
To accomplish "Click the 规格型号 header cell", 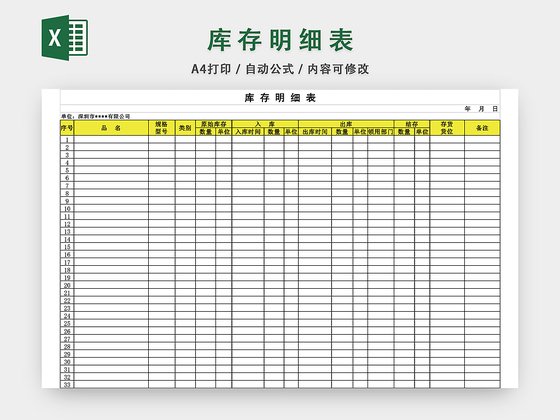I will point(161,128).
